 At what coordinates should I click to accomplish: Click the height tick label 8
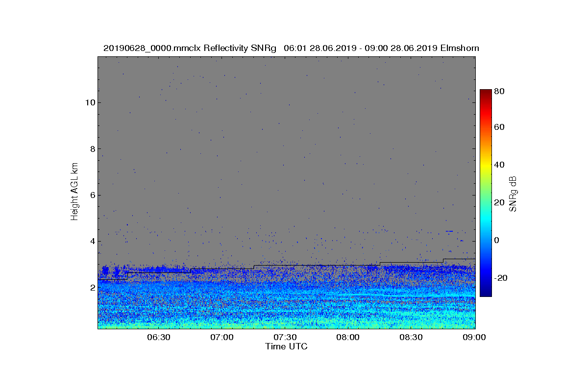point(92,149)
